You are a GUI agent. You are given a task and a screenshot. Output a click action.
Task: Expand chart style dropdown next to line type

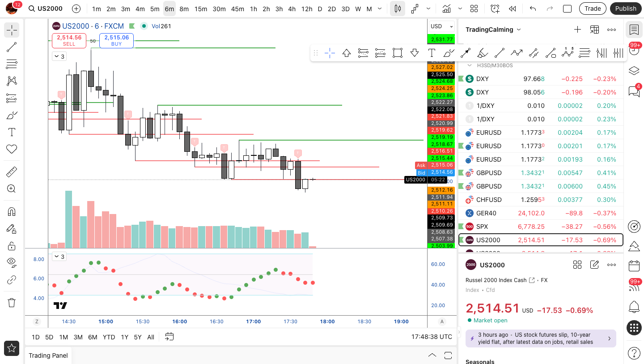[428, 9]
